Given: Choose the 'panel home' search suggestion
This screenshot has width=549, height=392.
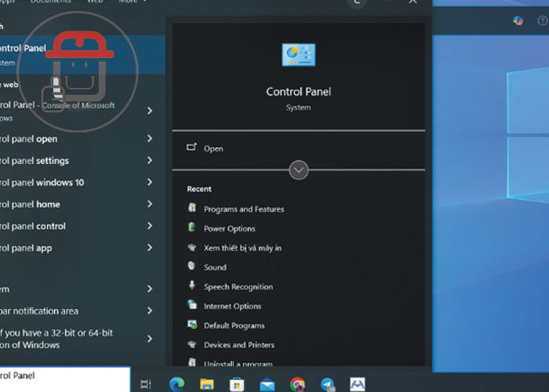Looking at the screenshot, I should point(82,204).
